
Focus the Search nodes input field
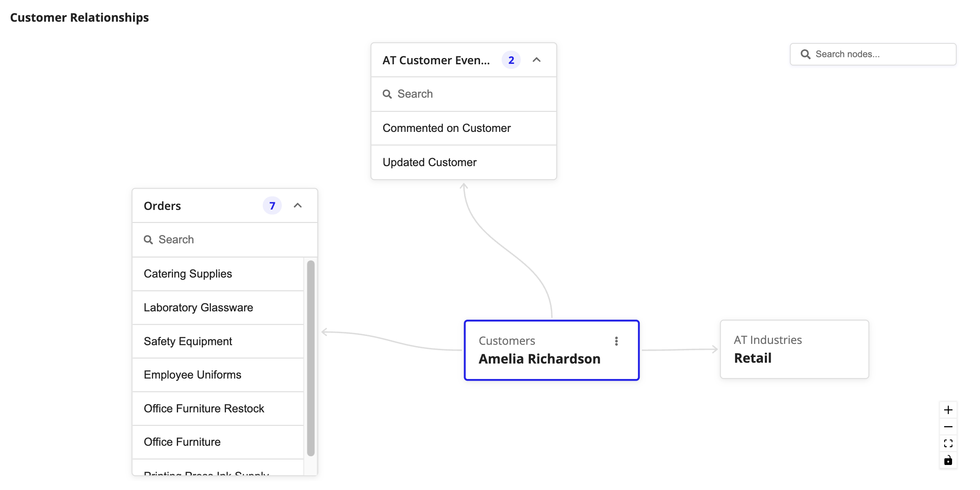[873, 54]
